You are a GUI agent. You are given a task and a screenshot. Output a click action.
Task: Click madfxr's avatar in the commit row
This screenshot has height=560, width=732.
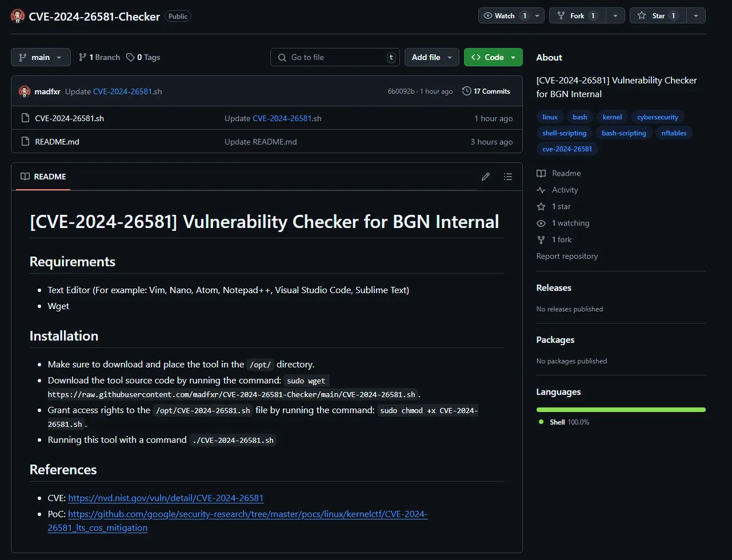(x=24, y=91)
